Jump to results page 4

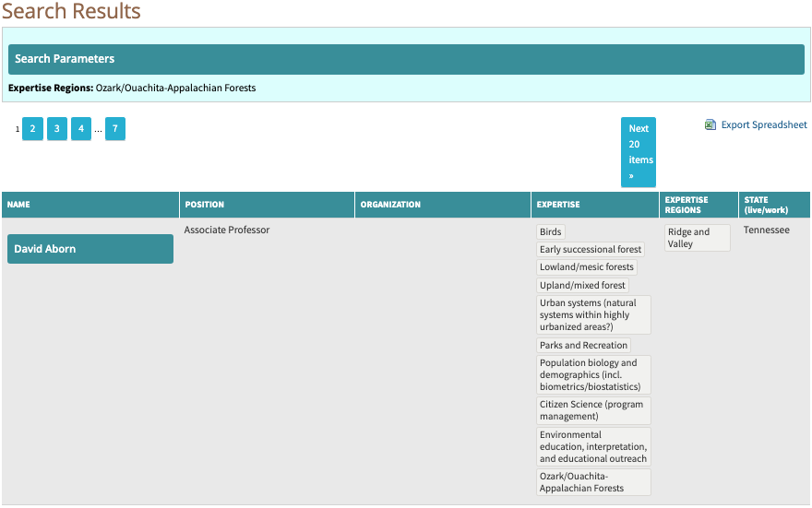[81, 129]
